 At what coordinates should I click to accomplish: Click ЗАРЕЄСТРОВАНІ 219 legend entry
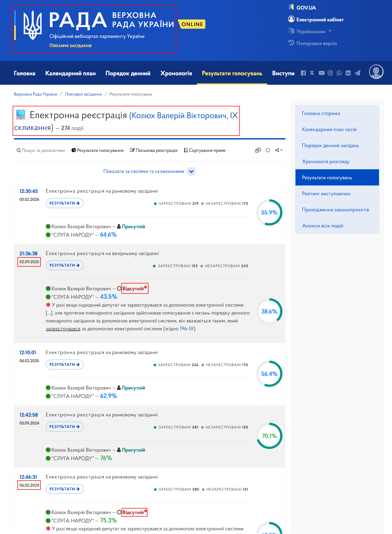click(x=176, y=203)
